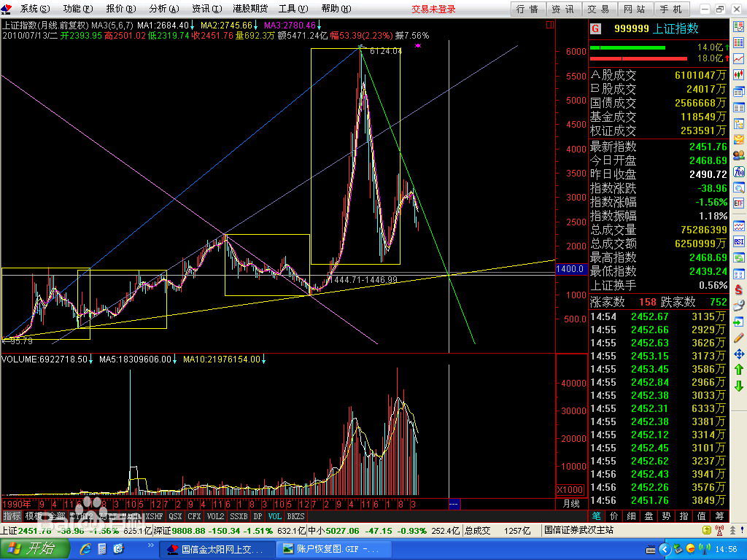Open the f(x) formula sidebar icon
The width and height of the screenshot is (747, 560).
(739, 171)
